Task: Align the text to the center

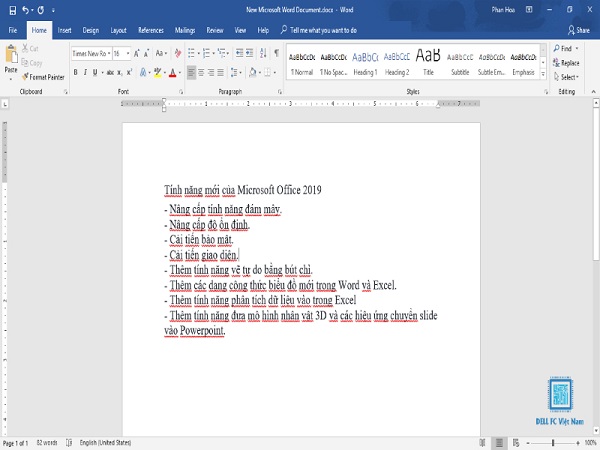Action: click(x=201, y=72)
